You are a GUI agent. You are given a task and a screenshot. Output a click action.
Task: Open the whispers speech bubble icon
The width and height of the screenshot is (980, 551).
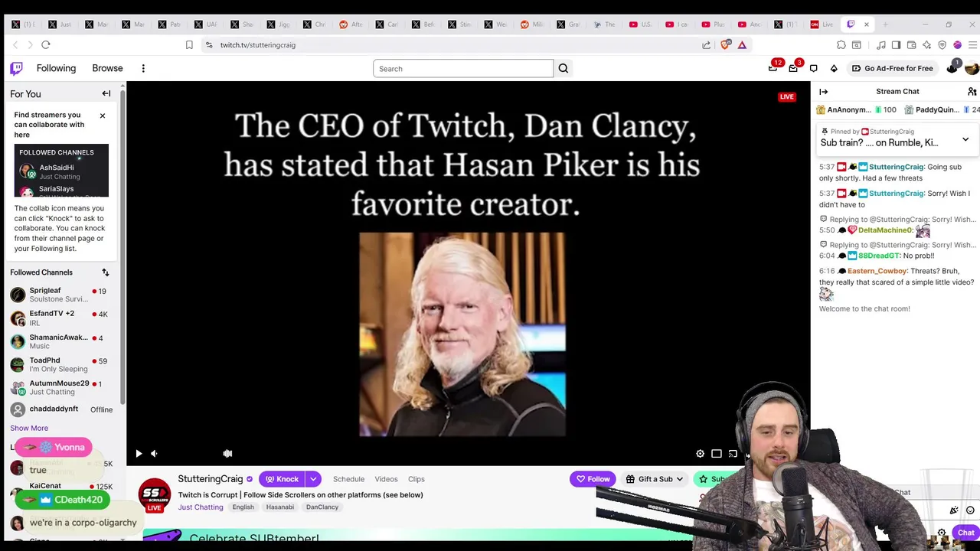[x=813, y=68]
